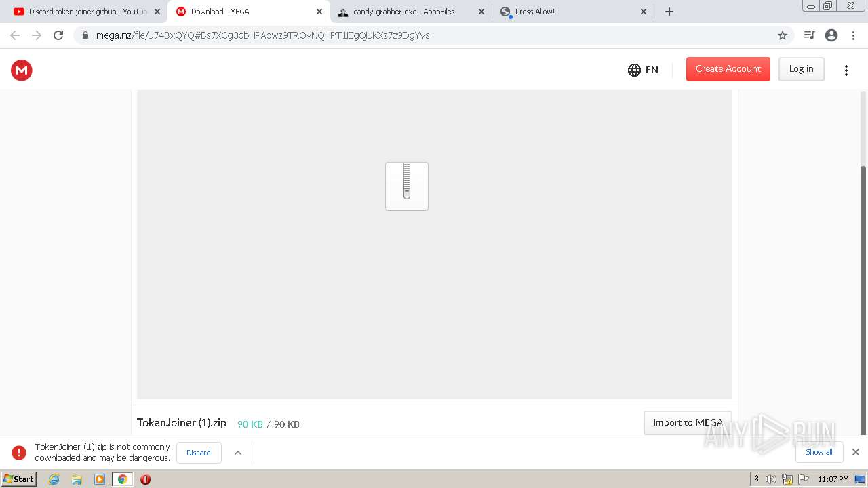Click the download danger warning icon

(19, 453)
